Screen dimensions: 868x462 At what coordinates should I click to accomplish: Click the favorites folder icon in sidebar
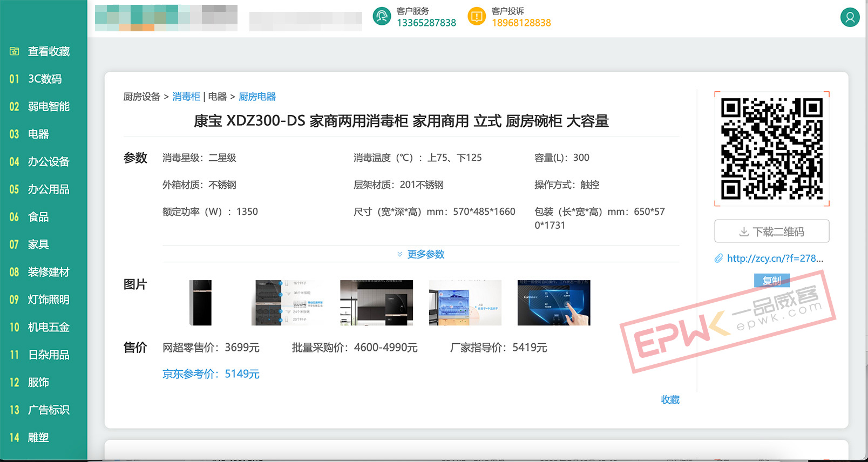[x=15, y=51]
